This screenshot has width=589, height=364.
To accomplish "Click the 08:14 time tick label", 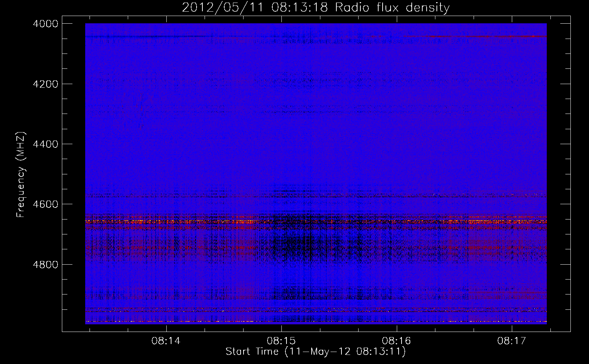I will pyautogui.click(x=166, y=341).
